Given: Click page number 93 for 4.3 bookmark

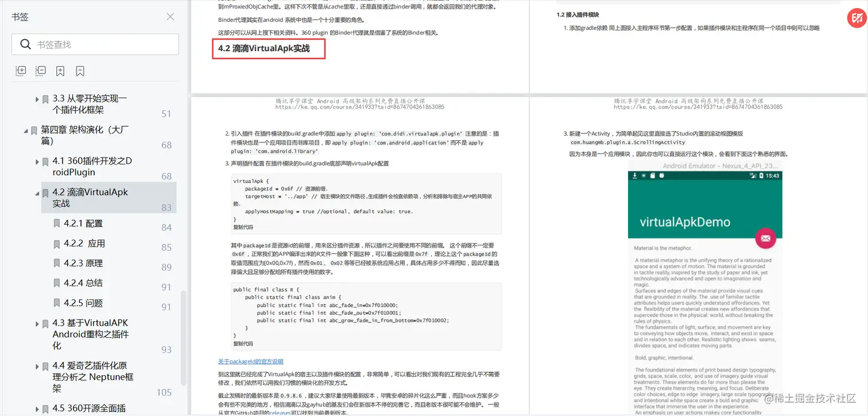Looking at the screenshot, I should pos(166,349).
